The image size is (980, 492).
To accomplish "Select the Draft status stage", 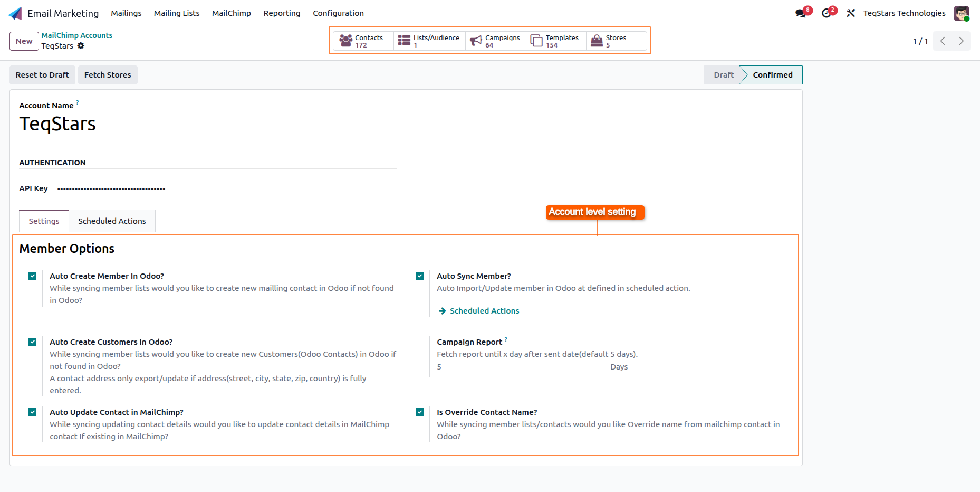I will [x=724, y=75].
